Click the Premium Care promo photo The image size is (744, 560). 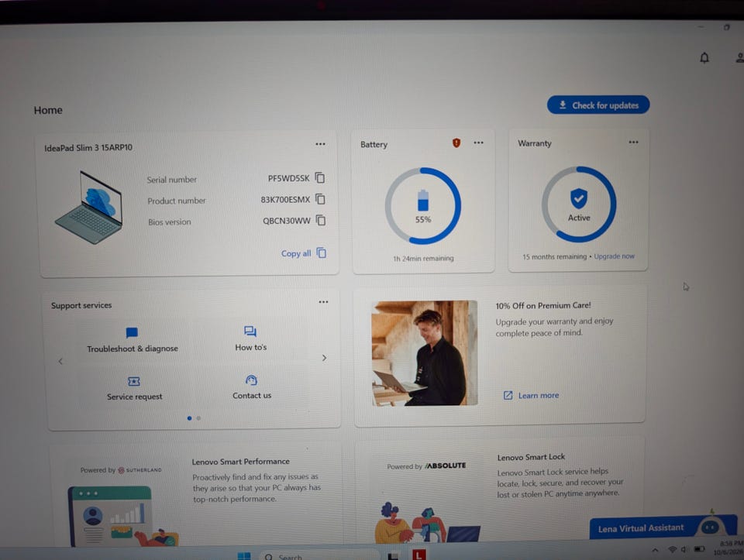[x=425, y=353]
